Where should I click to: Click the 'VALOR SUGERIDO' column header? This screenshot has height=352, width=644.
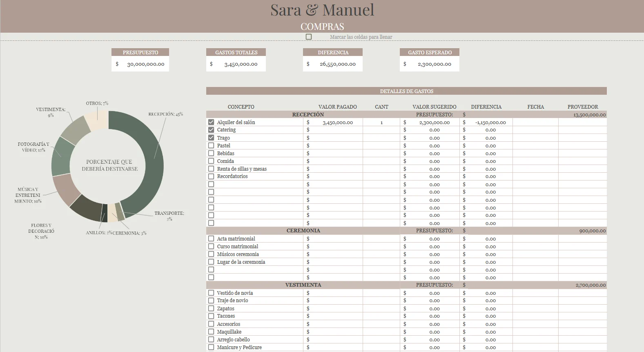pos(435,107)
